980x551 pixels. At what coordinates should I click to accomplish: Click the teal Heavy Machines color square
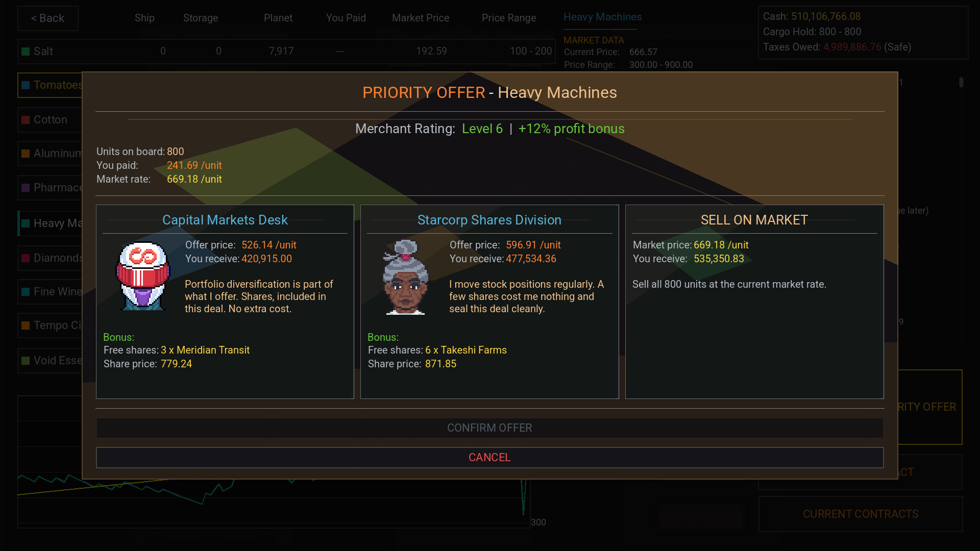tap(26, 223)
